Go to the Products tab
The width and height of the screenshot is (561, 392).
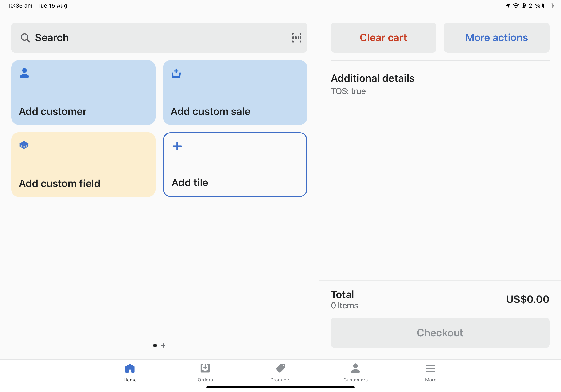click(280, 373)
